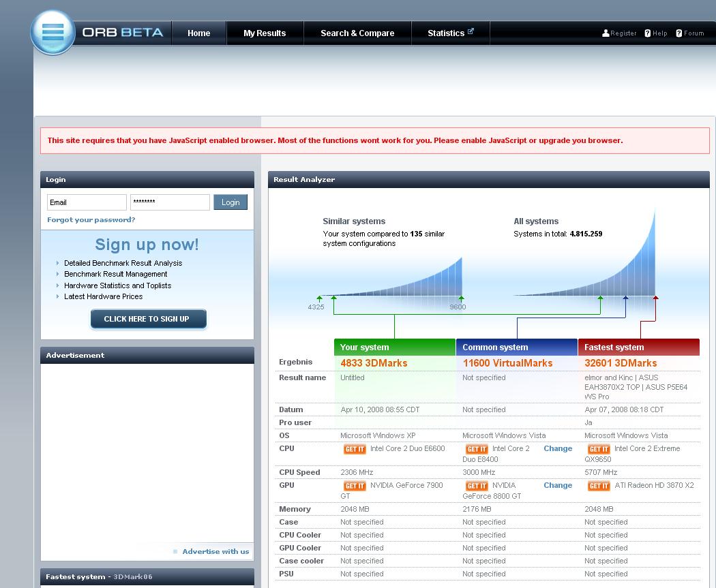The height and width of the screenshot is (588, 716).
Task: Open the Statistics menu item
Action: 450,33
